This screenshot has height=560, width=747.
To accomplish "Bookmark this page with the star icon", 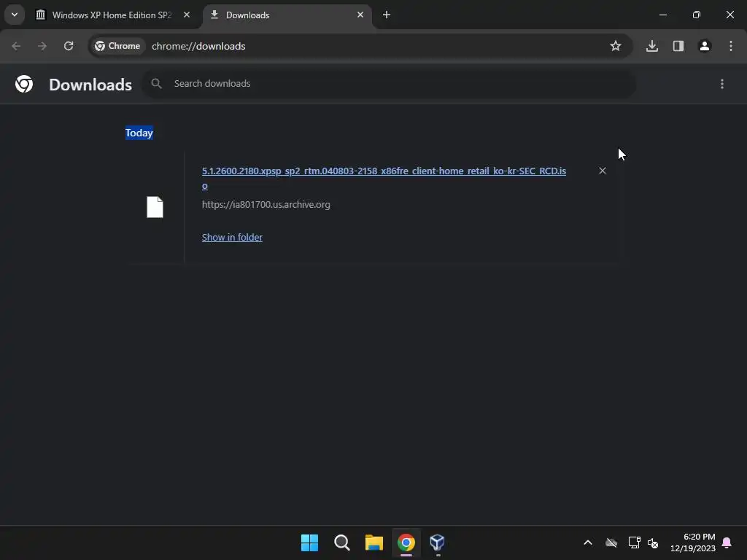I will pyautogui.click(x=616, y=46).
